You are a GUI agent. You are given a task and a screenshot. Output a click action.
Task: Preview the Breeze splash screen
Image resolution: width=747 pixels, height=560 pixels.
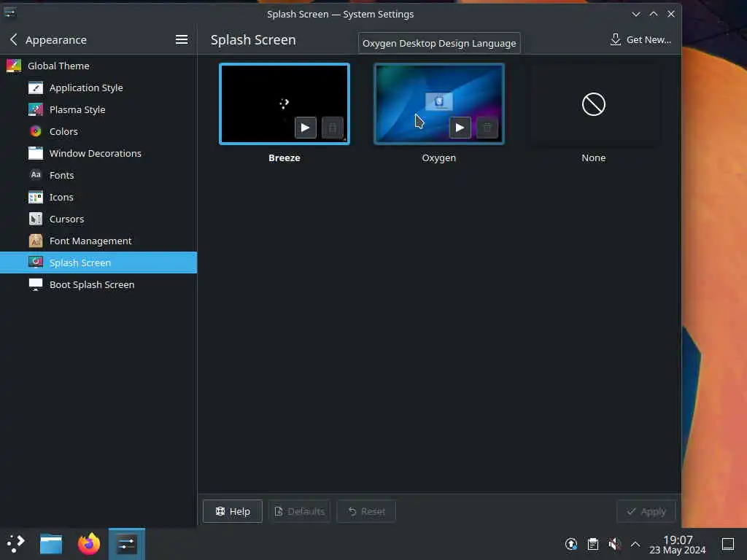click(x=306, y=128)
